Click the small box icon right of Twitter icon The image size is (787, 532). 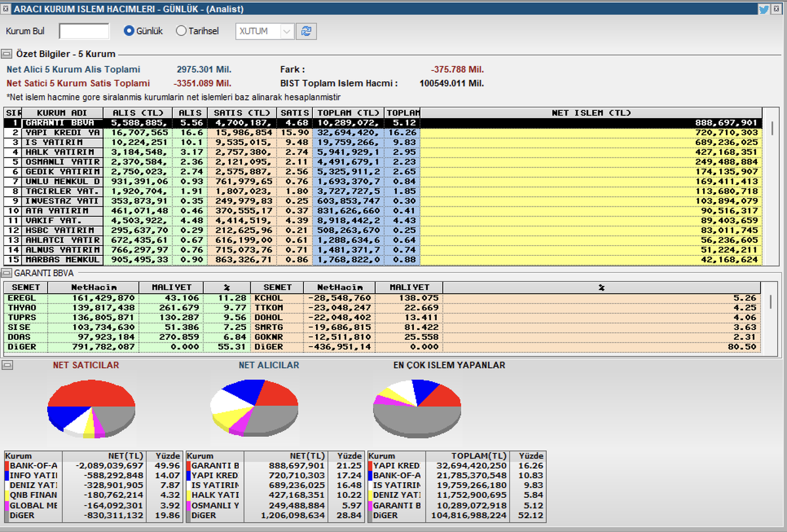pyautogui.click(x=777, y=9)
